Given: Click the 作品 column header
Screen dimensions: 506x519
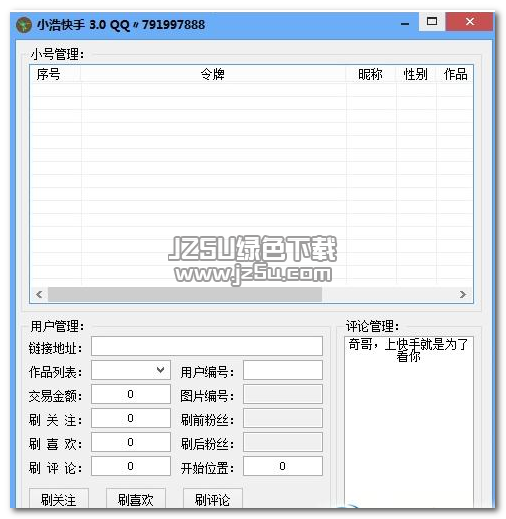Looking at the screenshot, I should tap(455, 74).
